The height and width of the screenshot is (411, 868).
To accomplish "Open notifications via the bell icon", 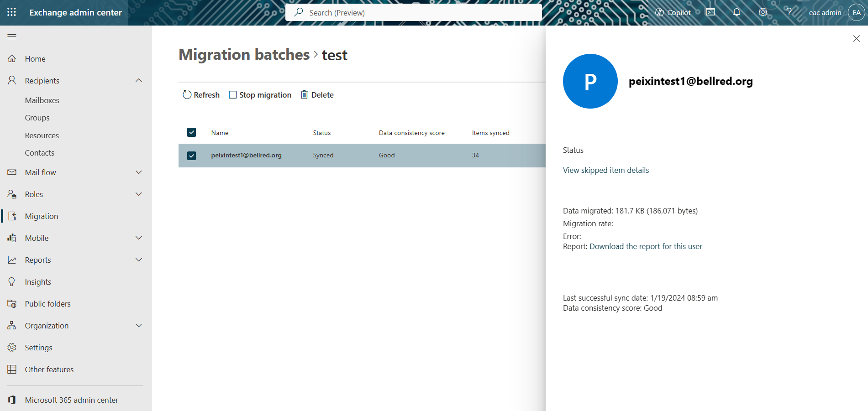I will [736, 12].
